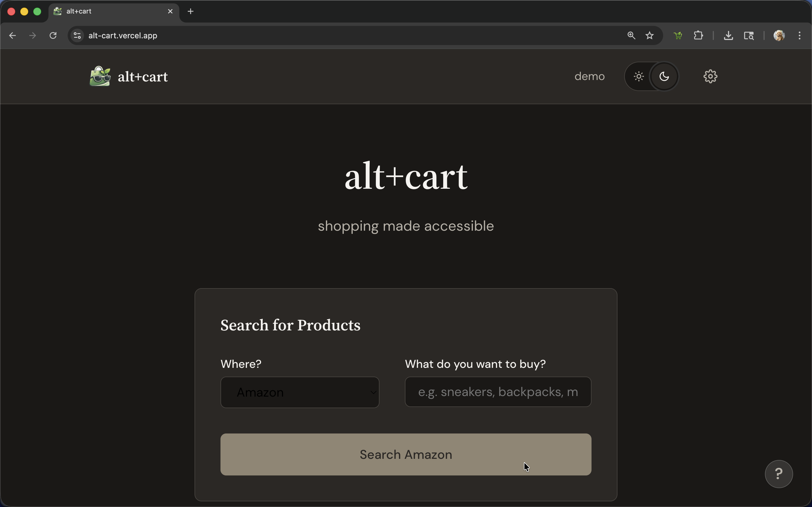Click the zoom magnifier icon in address bar

point(631,35)
